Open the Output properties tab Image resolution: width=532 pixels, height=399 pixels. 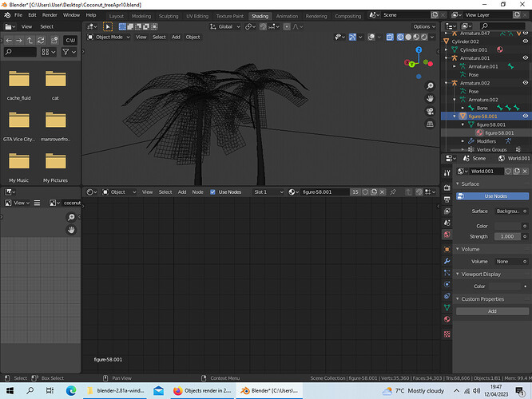[447, 199]
